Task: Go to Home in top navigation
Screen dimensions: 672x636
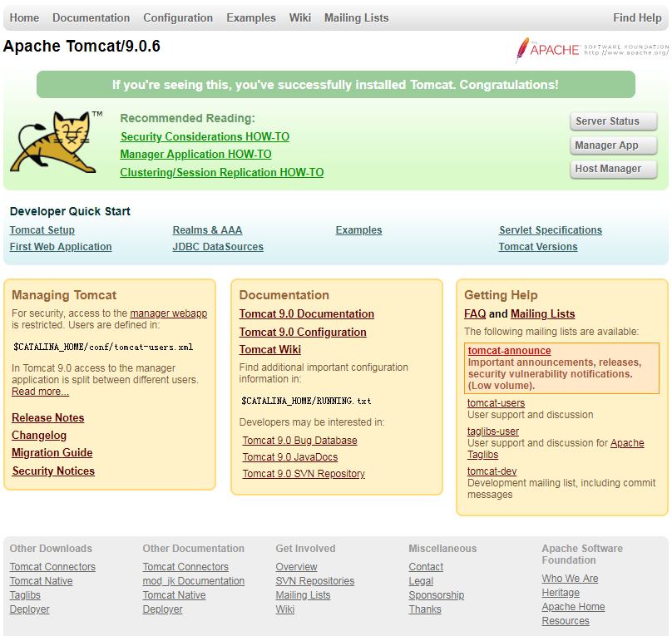Action: pyautogui.click(x=24, y=17)
